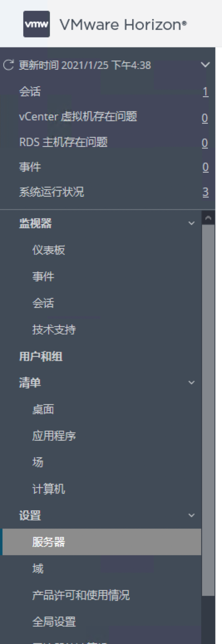Open 仪表板 under 监视器
222x644 pixels.
49,250
